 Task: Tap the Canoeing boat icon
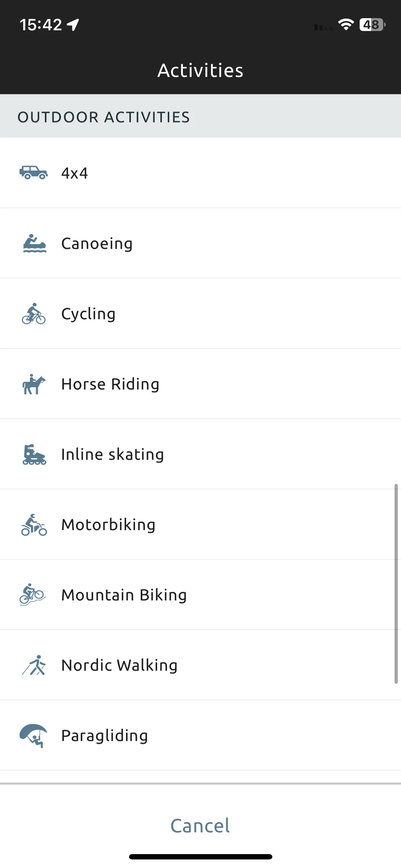pyautogui.click(x=35, y=243)
